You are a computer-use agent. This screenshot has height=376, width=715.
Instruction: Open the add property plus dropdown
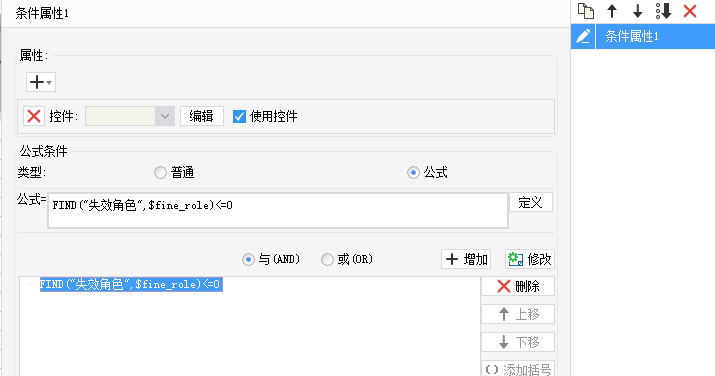point(41,82)
